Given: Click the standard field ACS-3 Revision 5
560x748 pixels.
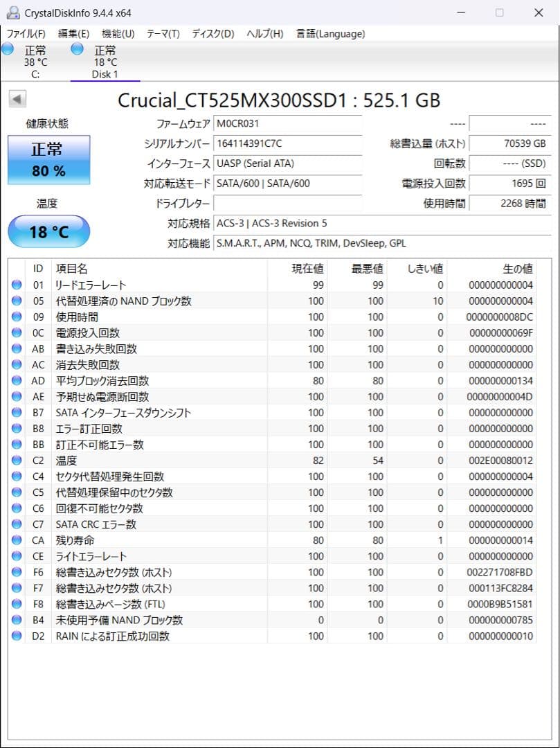Looking at the screenshot, I should (x=382, y=223).
